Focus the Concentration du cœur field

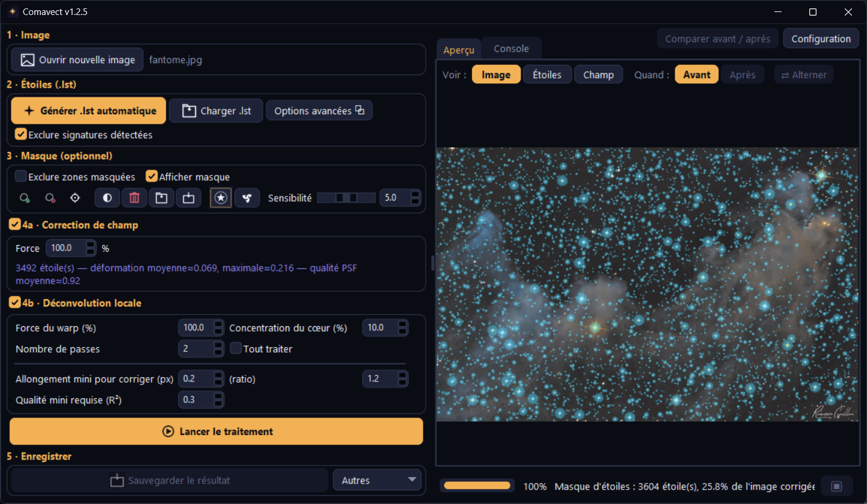pos(385,327)
